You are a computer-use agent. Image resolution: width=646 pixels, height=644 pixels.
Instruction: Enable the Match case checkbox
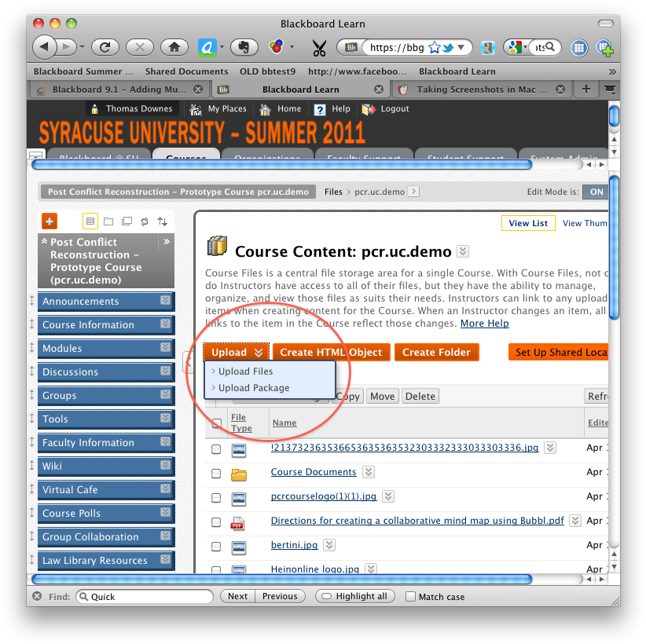[x=410, y=596]
